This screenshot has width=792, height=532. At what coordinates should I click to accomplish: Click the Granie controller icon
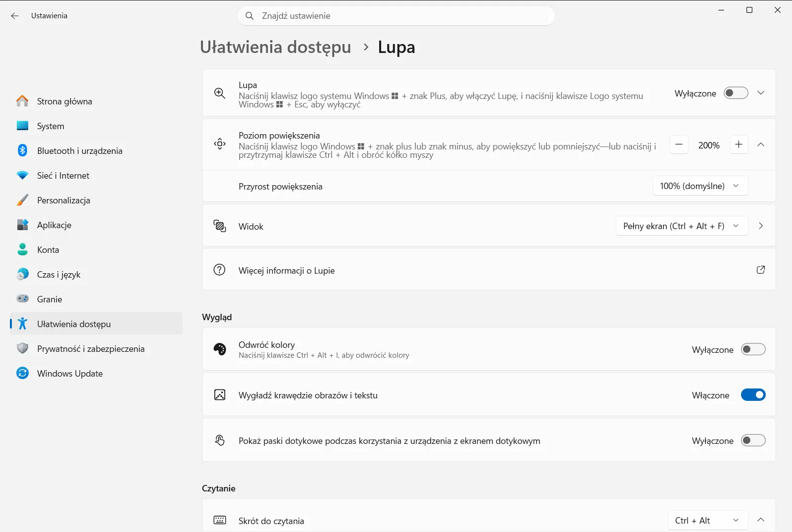click(x=22, y=299)
